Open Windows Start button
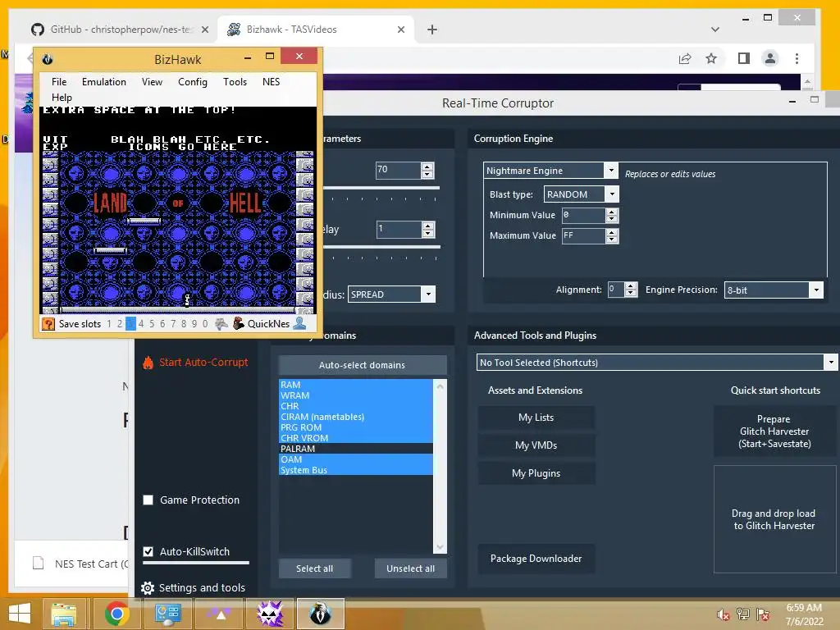 point(20,614)
